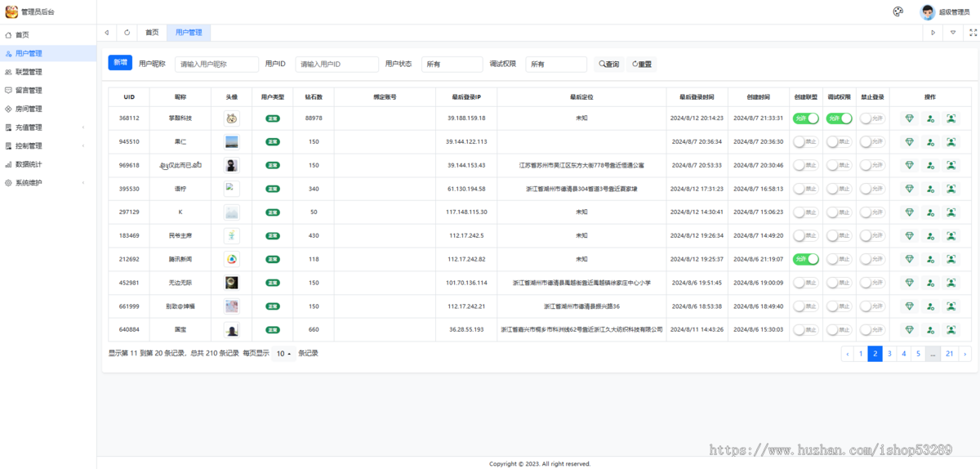Click the user-settings icon for UID 640884

[x=931, y=330]
